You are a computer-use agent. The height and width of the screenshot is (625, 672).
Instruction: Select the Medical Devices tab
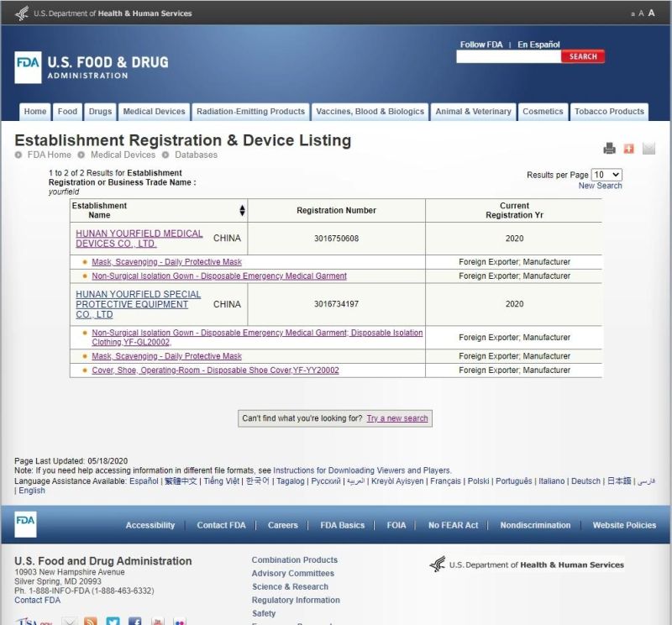155,112
